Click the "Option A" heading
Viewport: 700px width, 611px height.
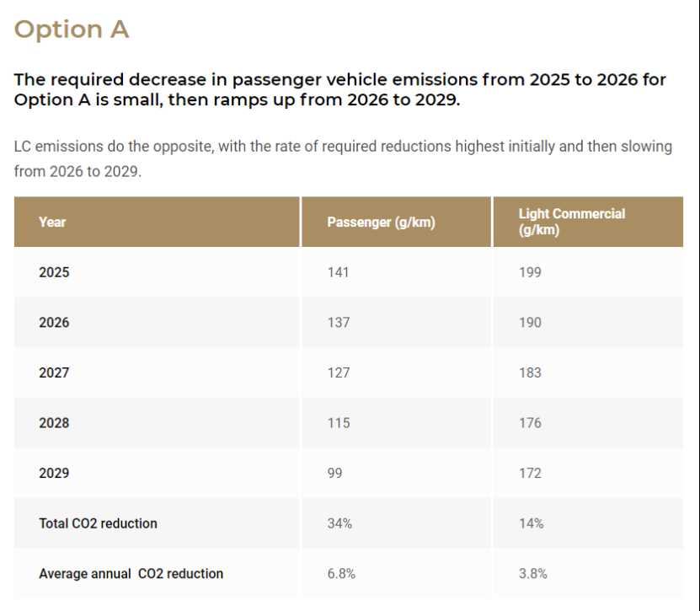point(72,29)
